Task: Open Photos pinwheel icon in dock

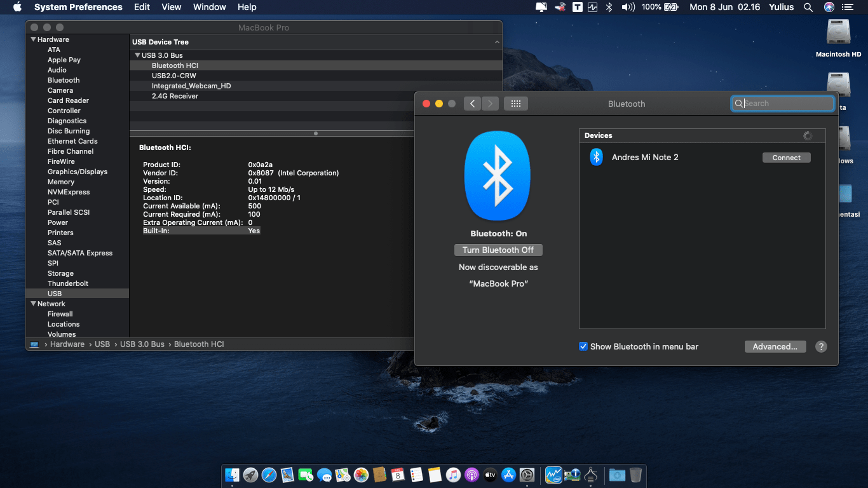Action: tap(362, 475)
